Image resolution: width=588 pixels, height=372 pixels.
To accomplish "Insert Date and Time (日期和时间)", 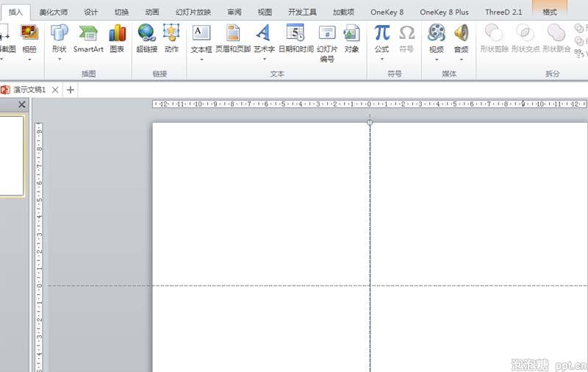I will (295, 33).
